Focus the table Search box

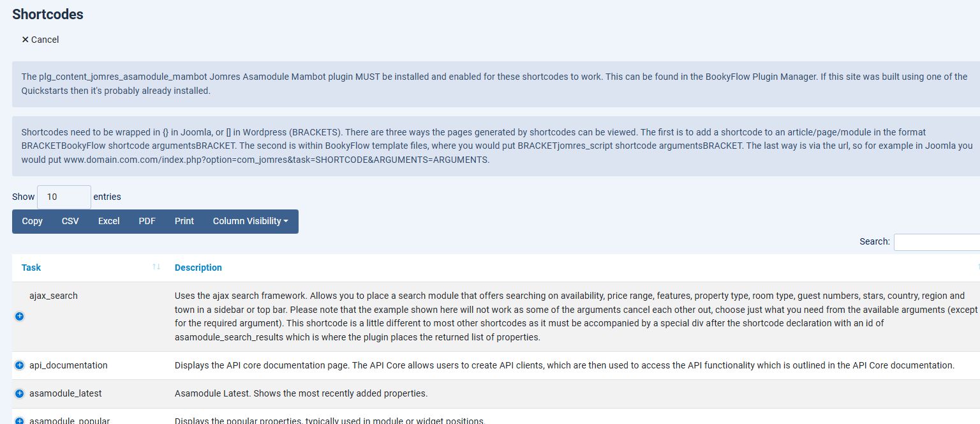click(x=937, y=242)
